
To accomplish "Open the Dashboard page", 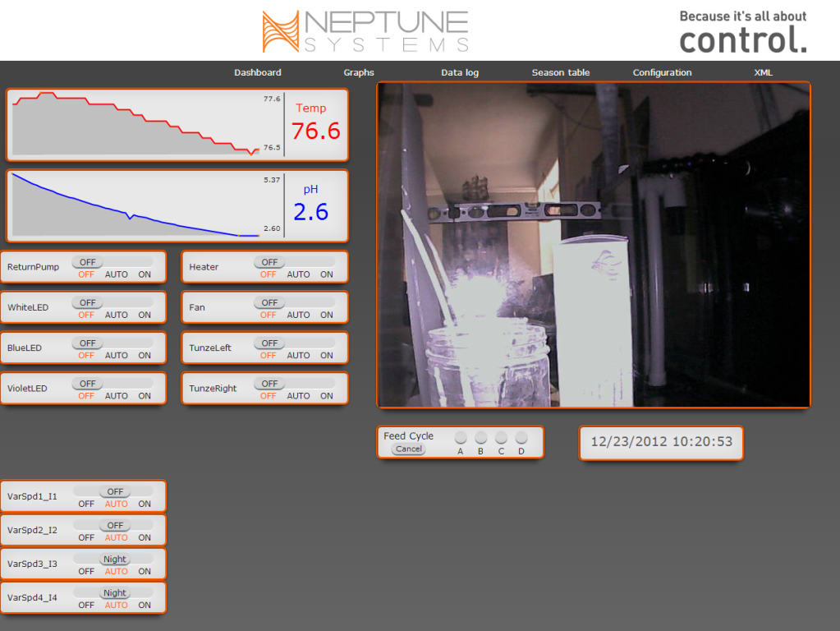I will pos(257,73).
